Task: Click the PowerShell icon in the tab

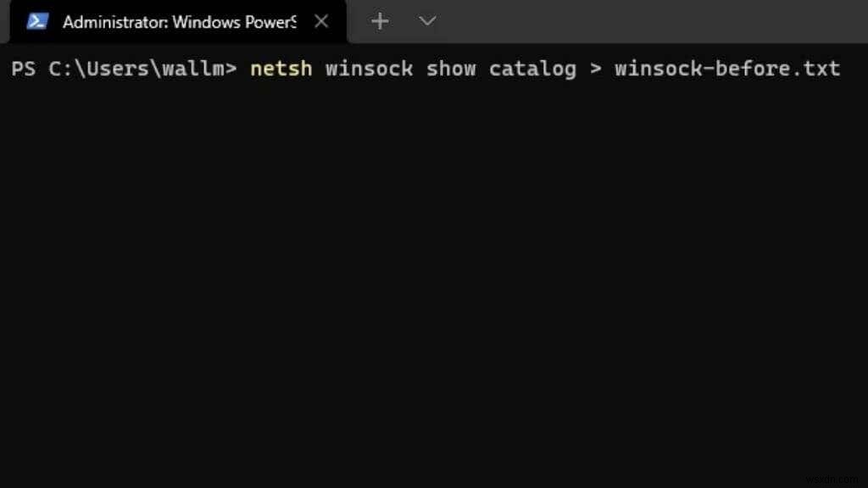Action: 37,21
